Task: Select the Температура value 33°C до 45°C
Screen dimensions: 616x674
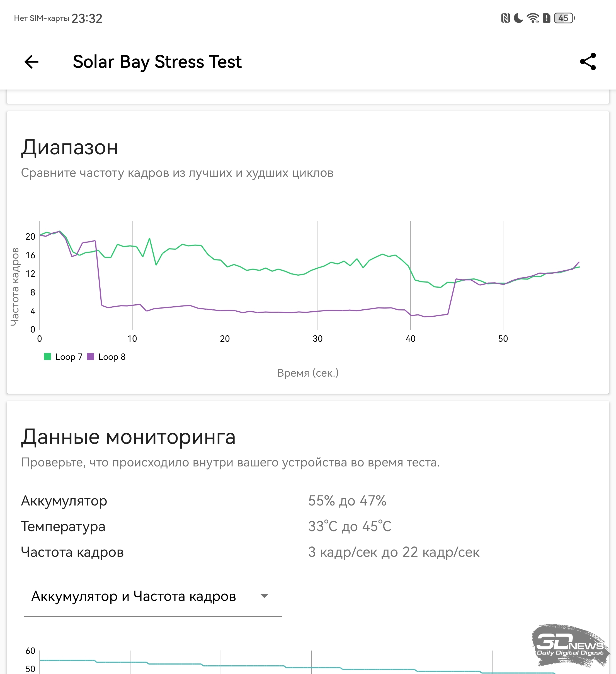Action: [x=350, y=527]
